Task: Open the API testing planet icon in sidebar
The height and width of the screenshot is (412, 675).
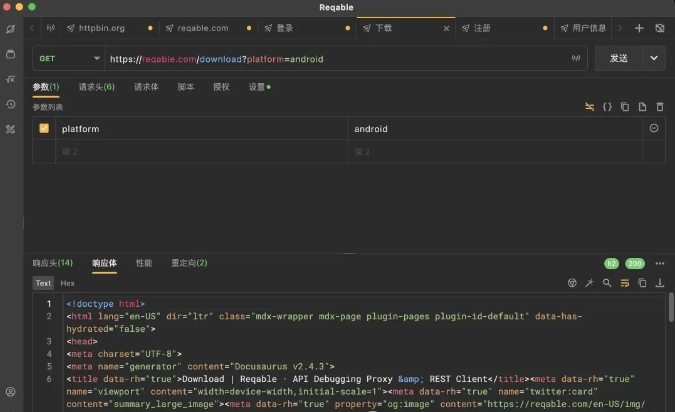Action: tap(10, 29)
